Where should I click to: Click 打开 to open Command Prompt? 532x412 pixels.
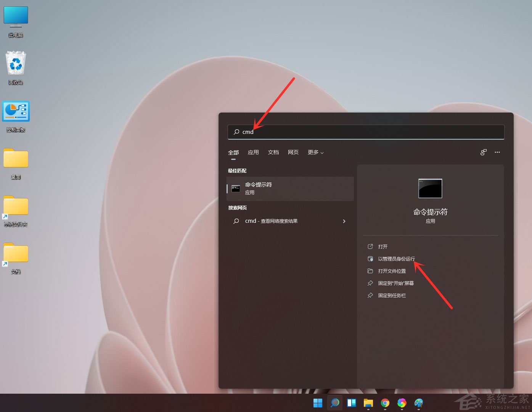coord(383,246)
